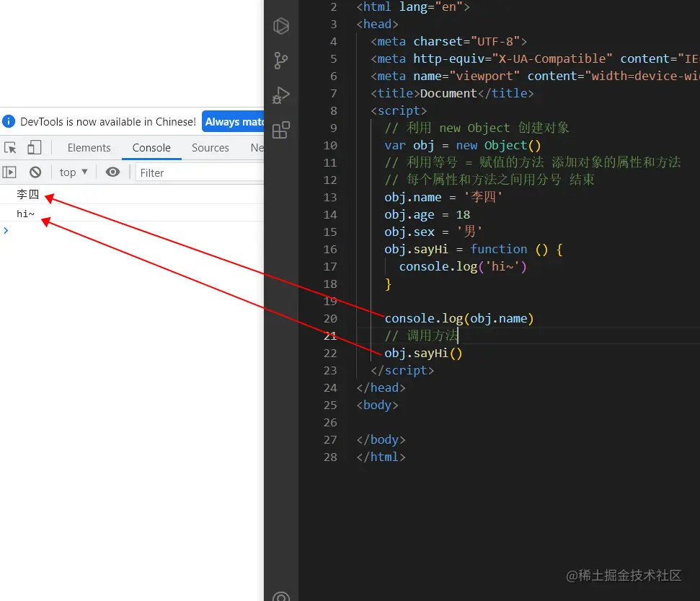Click the opening body tag line
The width and height of the screenshot is (700, 601).
coord(377,405)
